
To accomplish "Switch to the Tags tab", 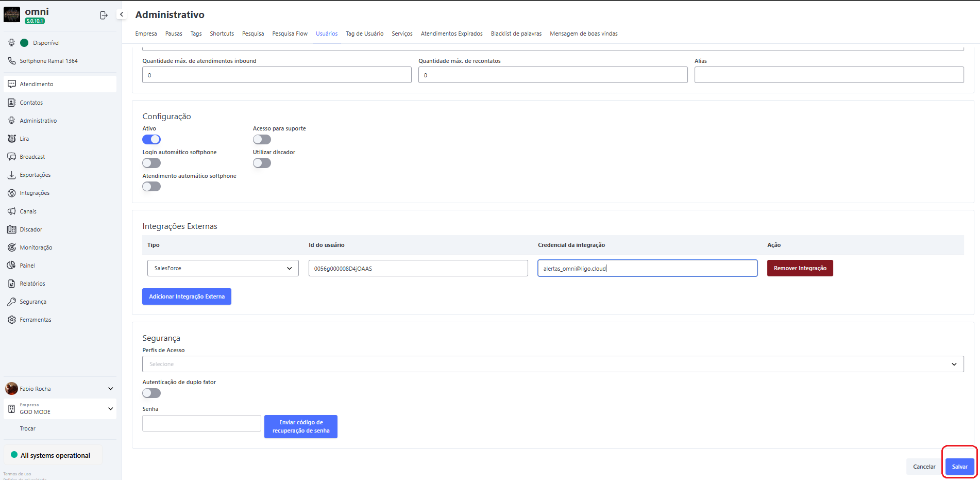I will pyautogui.click(x=196, y=34).
